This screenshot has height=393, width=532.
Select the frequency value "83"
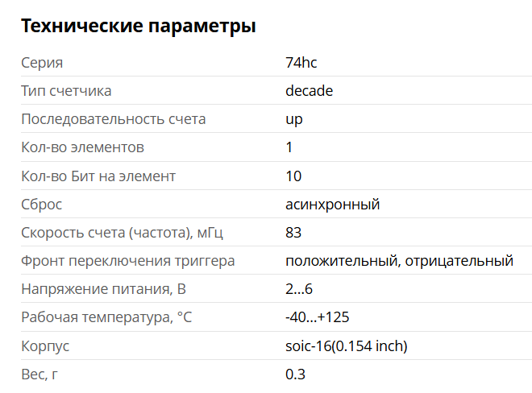[293, 233]
